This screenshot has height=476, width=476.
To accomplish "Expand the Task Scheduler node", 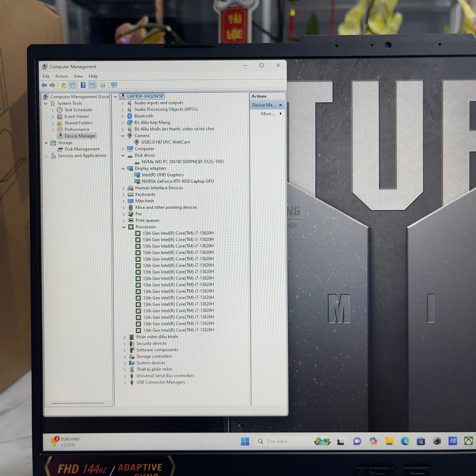I will point(53,110).
